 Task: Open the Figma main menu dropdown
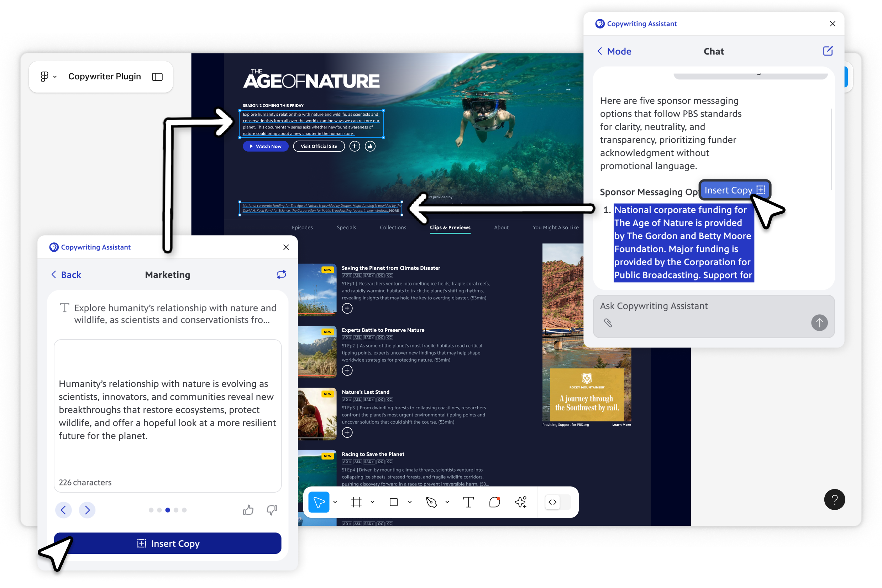pyautogui.click(x=48, y=77)
